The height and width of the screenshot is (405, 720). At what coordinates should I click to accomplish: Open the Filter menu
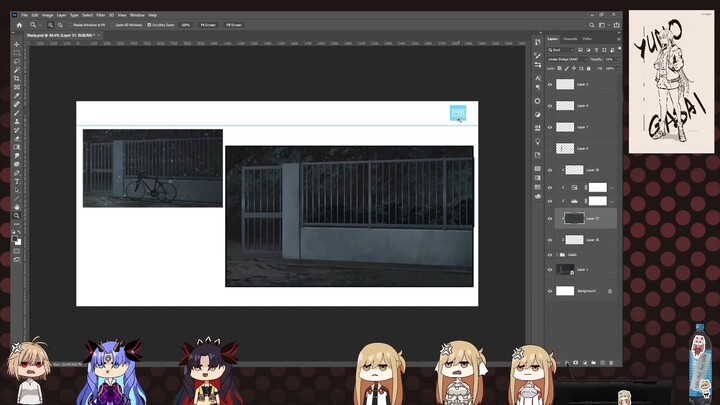tap(103, 15)
